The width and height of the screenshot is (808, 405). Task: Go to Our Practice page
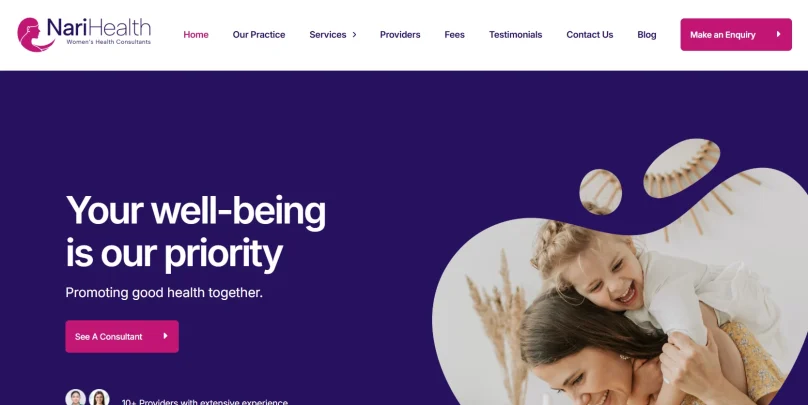[x=259, y=35]
